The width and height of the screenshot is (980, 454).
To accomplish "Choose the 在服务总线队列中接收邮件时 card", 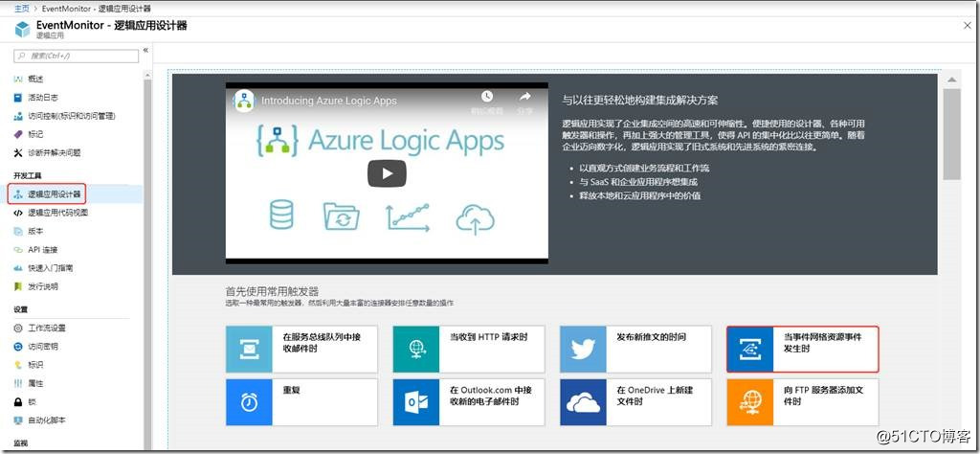I will [x=301, y=349].
